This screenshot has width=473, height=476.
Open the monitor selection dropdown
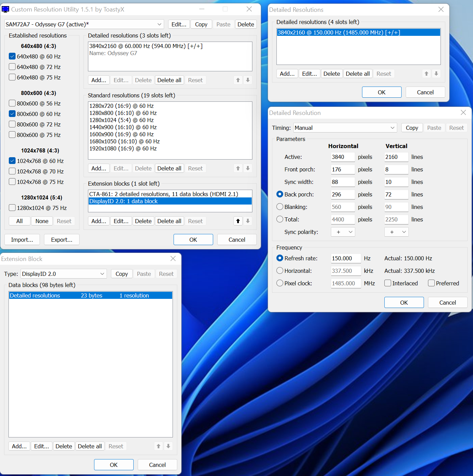84,24
